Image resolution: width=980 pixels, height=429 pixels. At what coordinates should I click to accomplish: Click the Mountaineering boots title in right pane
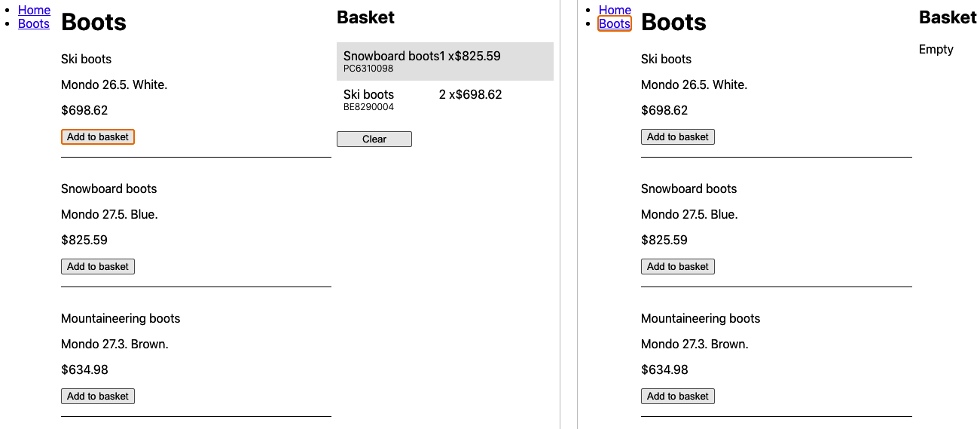pos(700,318)
